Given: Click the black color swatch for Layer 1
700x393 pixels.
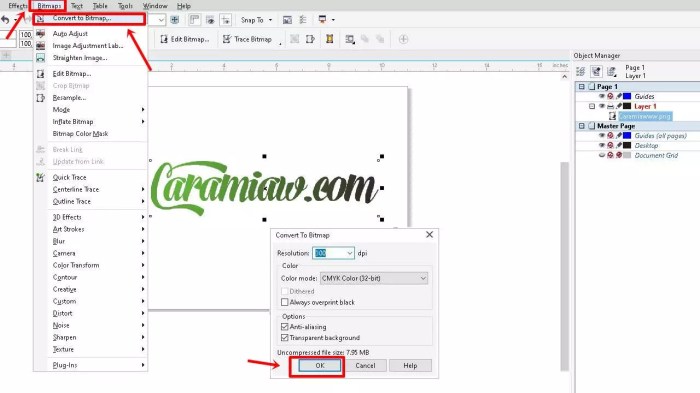Looking at the screenshot, I should [x=627, y=106].
